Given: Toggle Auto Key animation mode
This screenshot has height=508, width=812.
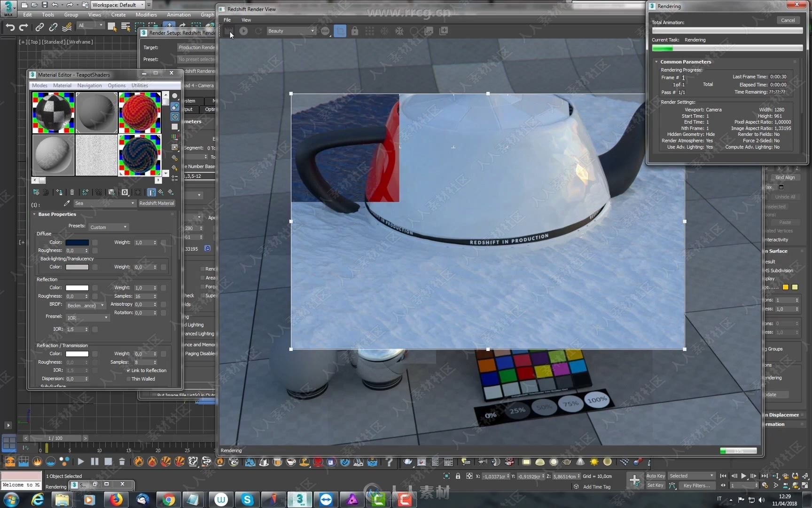Looking at the screenshot, I should point(656,476).
